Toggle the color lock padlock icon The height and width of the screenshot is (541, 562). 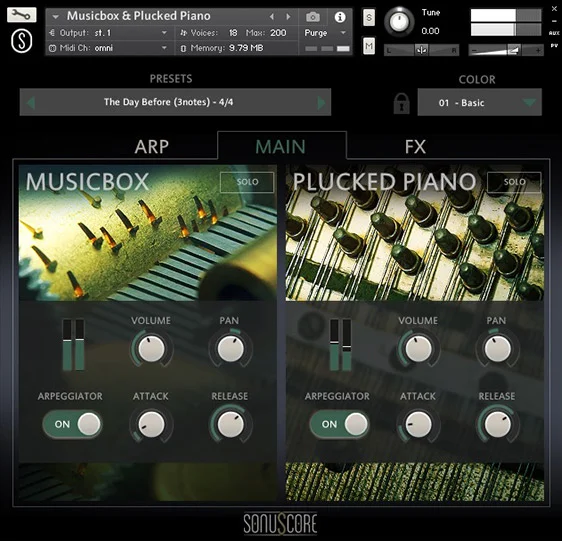tap(401, 103)
